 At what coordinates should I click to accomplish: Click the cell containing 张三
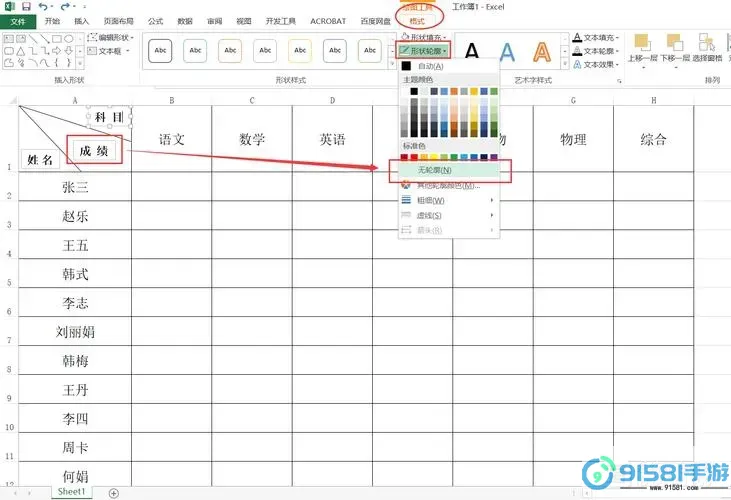click(75, 186)
